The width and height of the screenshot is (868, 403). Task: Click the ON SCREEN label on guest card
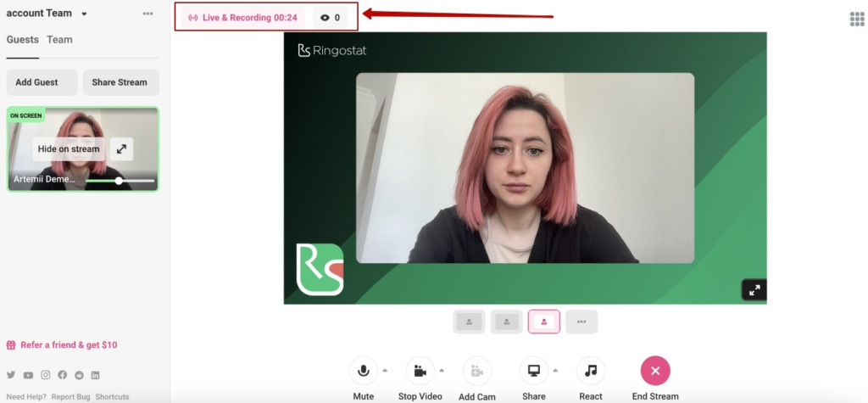(x=26, y=116)
